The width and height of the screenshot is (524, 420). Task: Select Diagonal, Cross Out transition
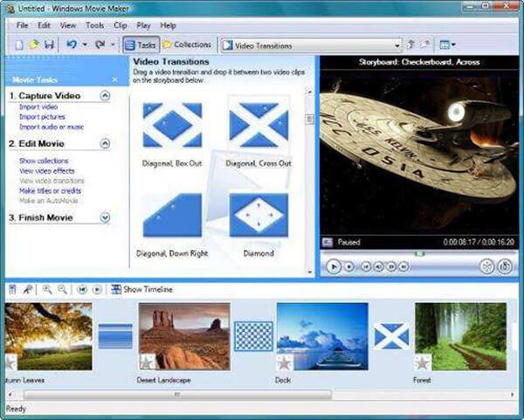[259, 125]
